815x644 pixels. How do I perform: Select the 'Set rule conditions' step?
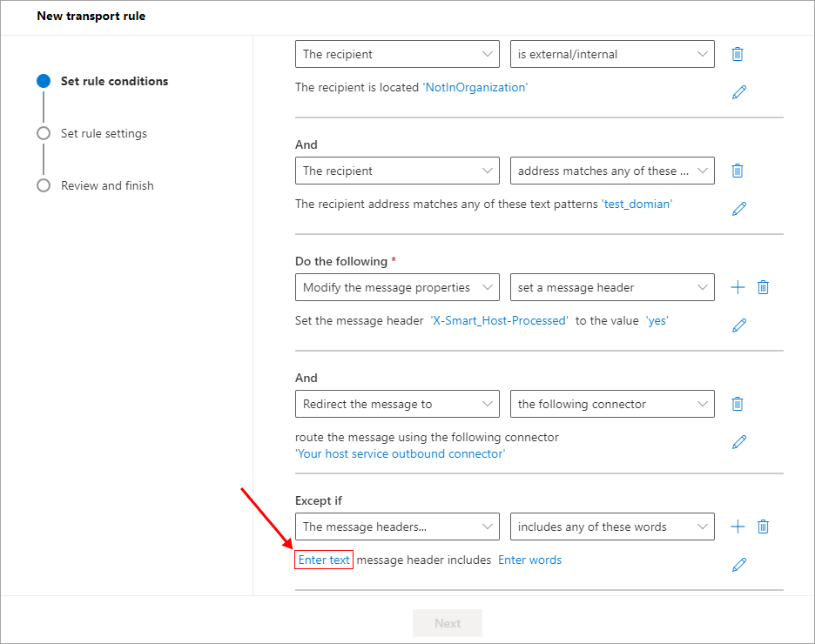(114, 81)
